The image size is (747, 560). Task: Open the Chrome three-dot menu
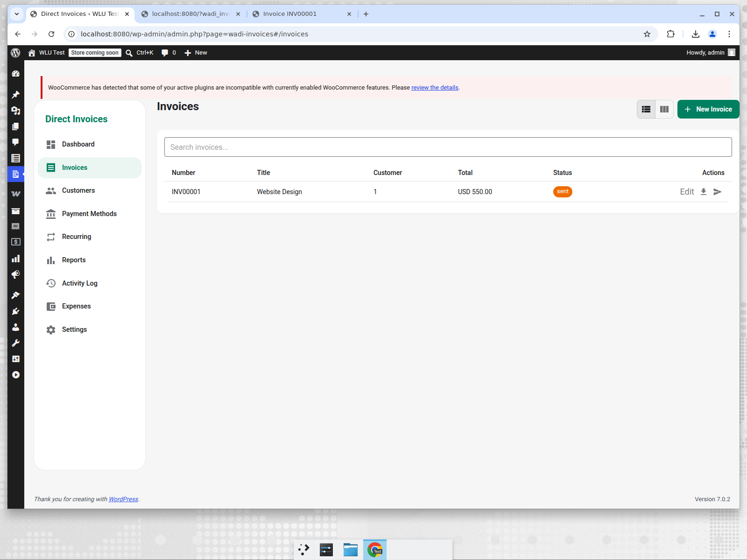[x=729, y=34]
